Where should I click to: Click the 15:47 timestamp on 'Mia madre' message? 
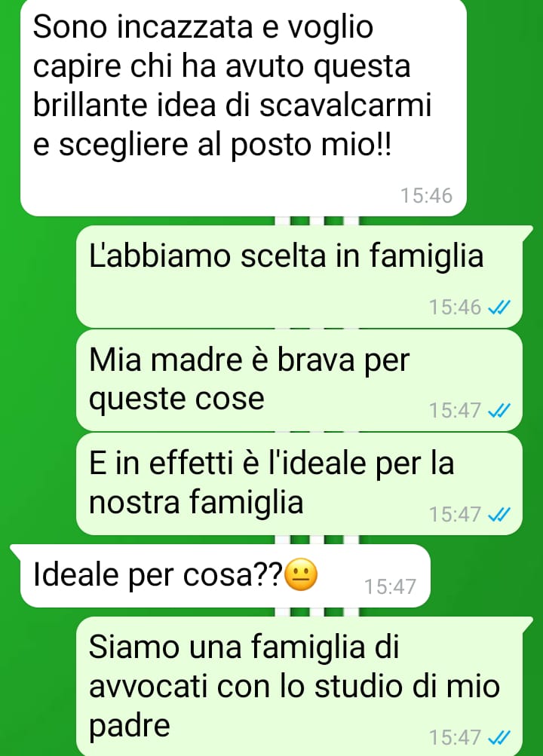(x=456, y=411)
